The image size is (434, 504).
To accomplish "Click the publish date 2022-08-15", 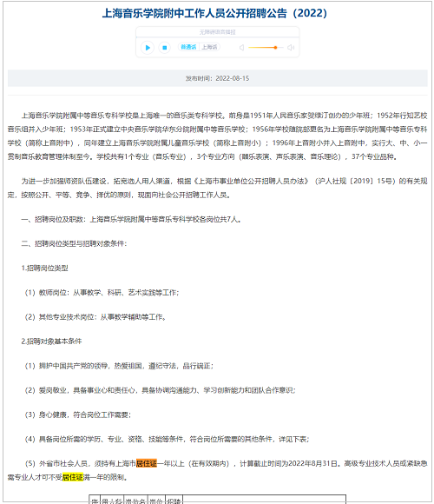I will click(233, 78).
